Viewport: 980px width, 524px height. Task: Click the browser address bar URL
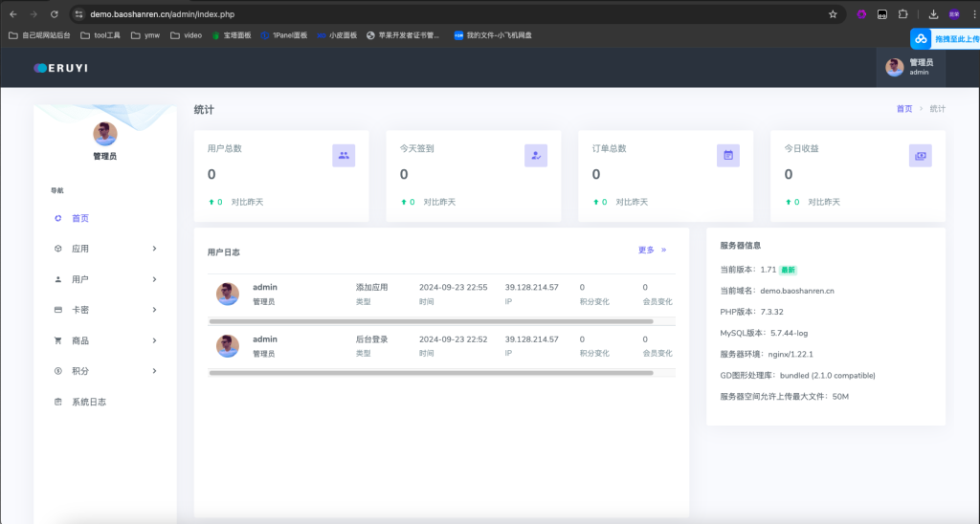point(163,14)
